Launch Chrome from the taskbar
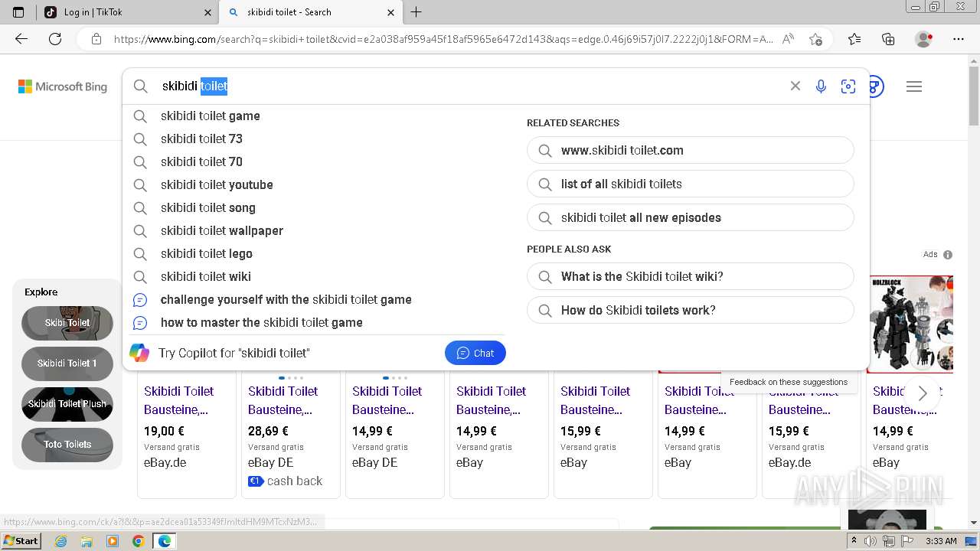The height and width of the screenshot is (551, 980). point(138,541)
